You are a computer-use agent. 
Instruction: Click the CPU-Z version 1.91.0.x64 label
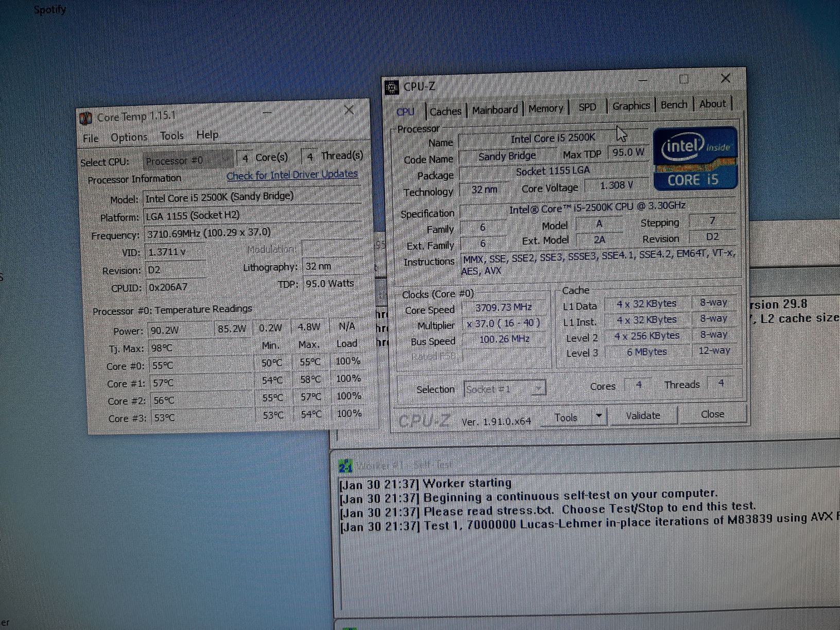point(496,422)
